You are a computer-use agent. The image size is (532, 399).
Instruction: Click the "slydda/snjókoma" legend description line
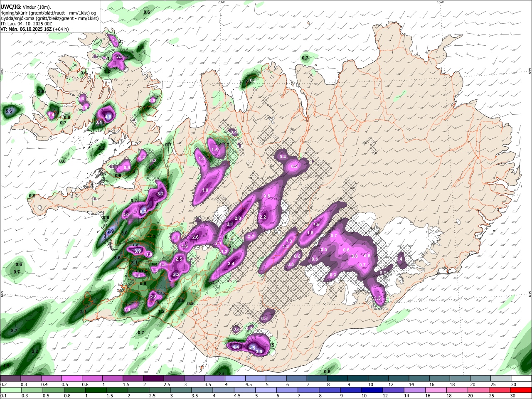49,18
